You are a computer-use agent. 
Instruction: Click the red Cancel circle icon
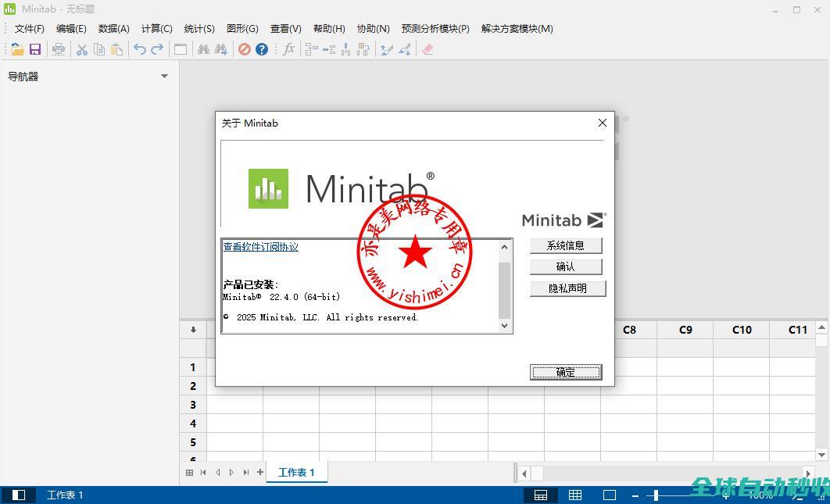(245, 49)
